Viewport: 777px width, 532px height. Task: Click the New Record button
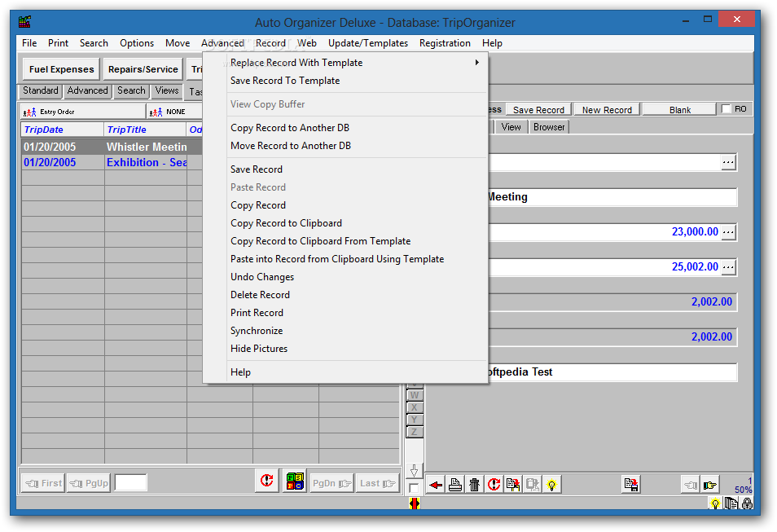607,109
